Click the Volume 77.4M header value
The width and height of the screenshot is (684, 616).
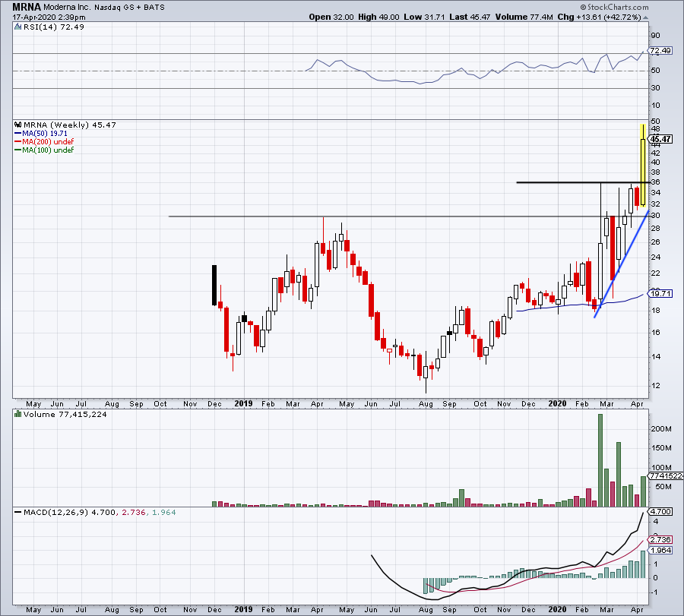[524, 17]
